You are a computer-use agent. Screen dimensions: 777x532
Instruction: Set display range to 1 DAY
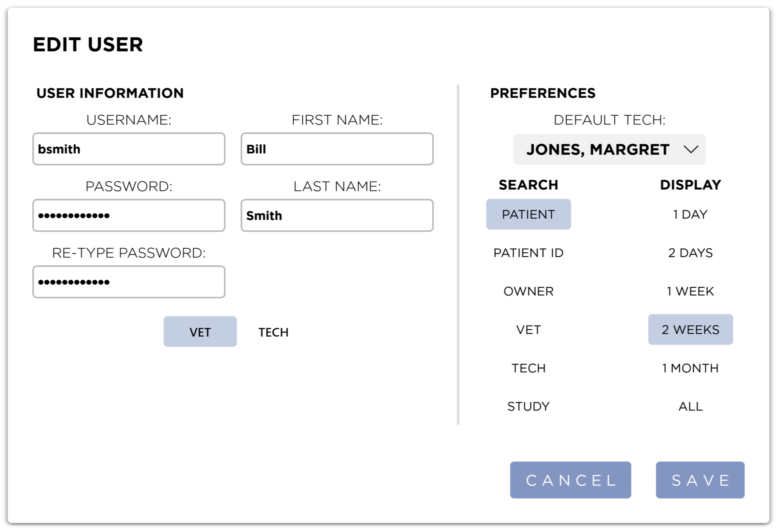click(690, 214)
